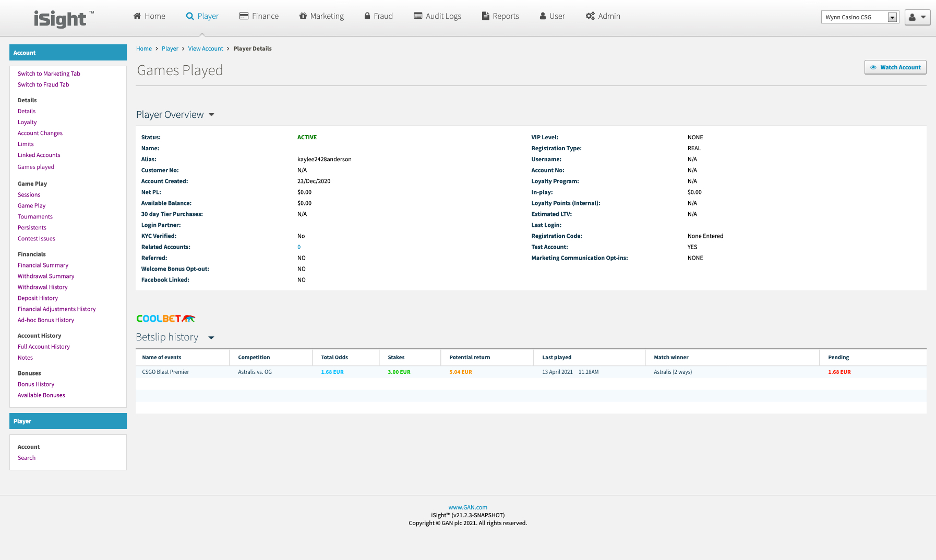936x560 pixels.
Task: Collapse the Player Overview section
Action: pos(211,115)
